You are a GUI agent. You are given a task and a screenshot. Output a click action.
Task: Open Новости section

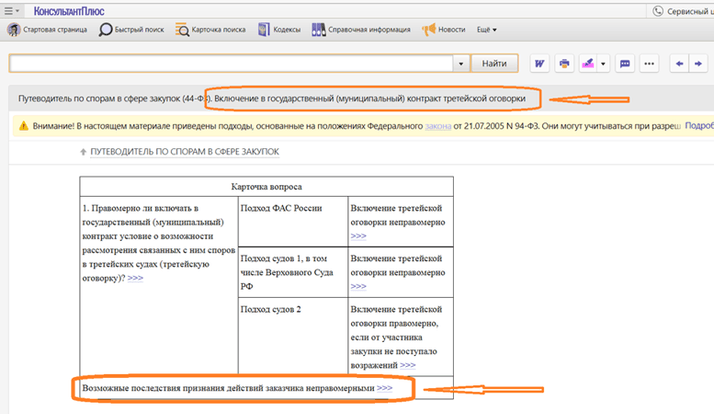pyautogui.click(x=444, y=30)
